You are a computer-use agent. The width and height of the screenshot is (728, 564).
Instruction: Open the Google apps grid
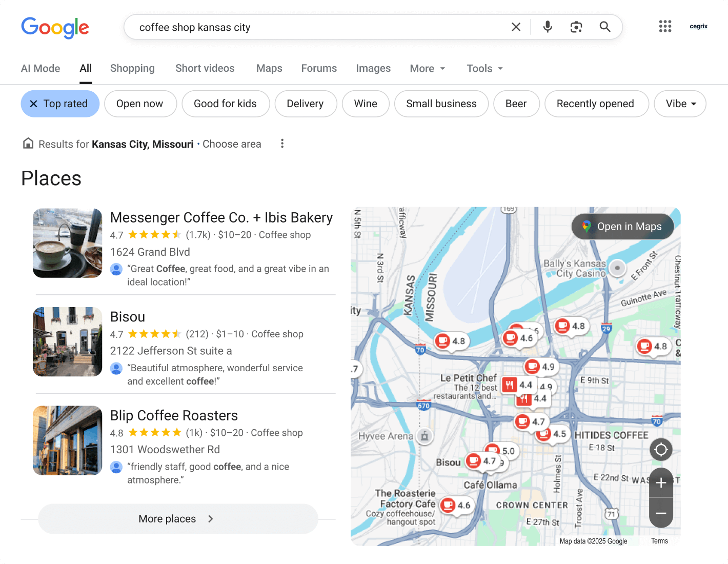coord(665,26)
